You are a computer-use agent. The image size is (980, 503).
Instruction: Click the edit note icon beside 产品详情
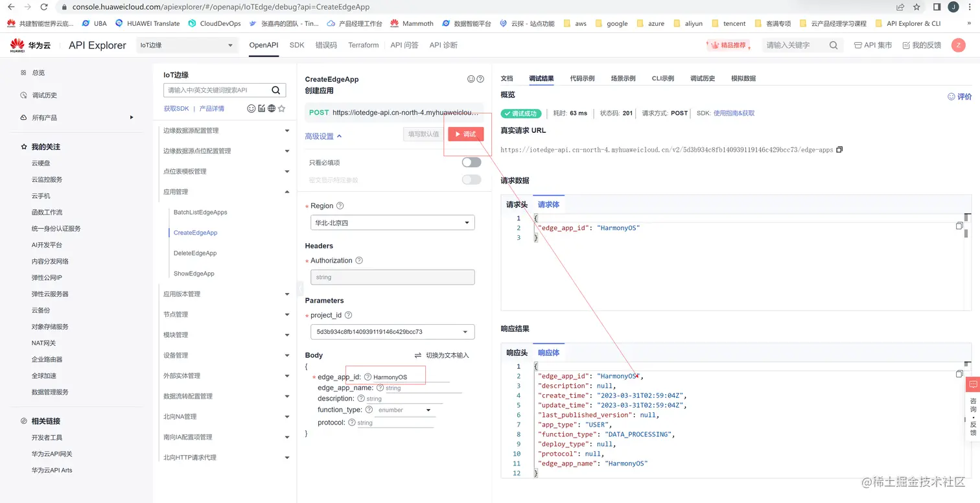click(x=261, y=109)
